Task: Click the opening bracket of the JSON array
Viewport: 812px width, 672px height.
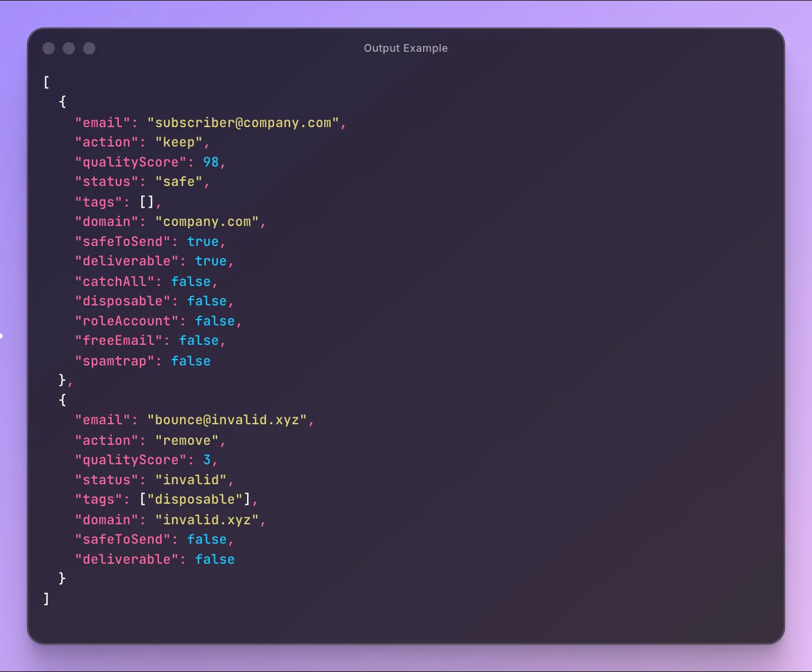Action: tap(45, 82)
